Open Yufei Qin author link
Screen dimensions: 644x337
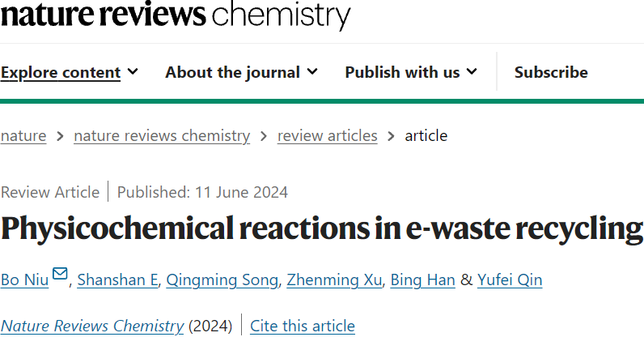(510, 279)
